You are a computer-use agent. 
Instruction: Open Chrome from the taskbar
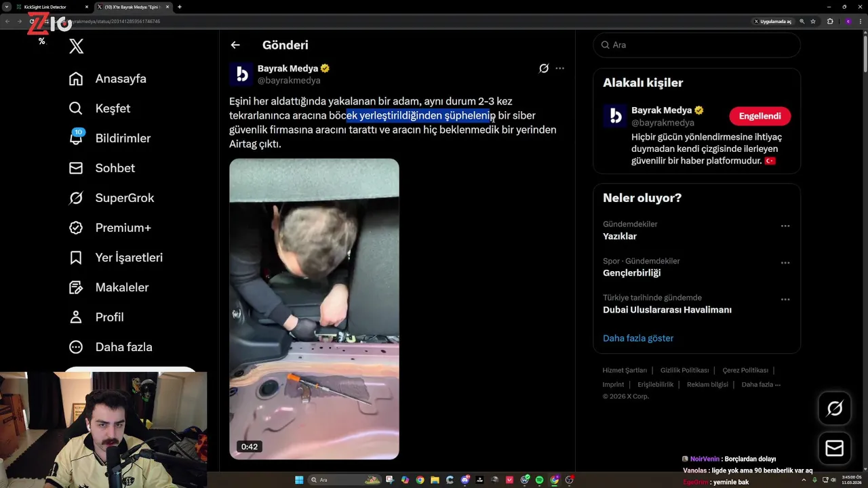pyautogui.click(x=420, y=480)
